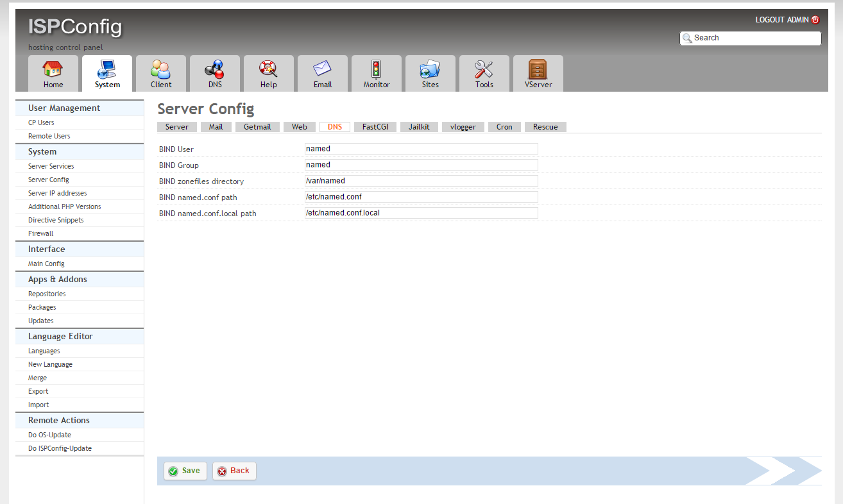Click the BIND User input field

click(421, 149)
